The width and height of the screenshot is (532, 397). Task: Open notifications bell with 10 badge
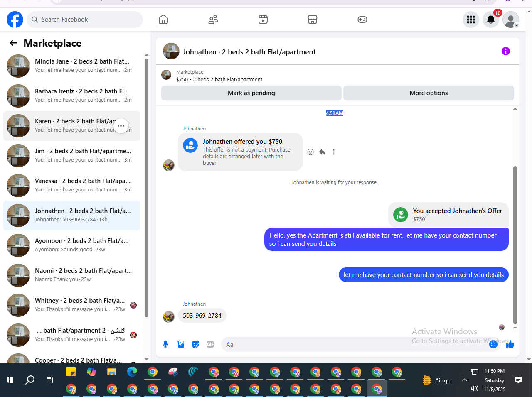click(x=491, y=20)
